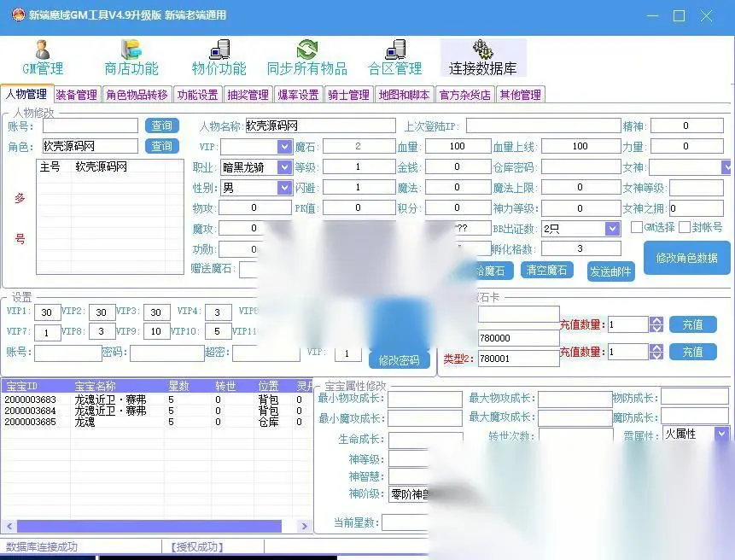735x560 pixels.
Task: Click the 同步所有物品 sync icon
Action: pos(307,58)
